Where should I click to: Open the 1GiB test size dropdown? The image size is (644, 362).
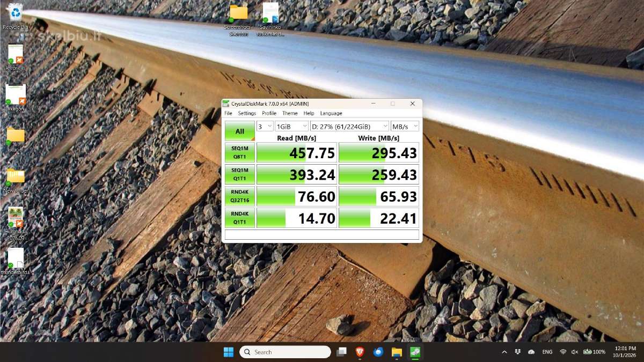(291, 126)
